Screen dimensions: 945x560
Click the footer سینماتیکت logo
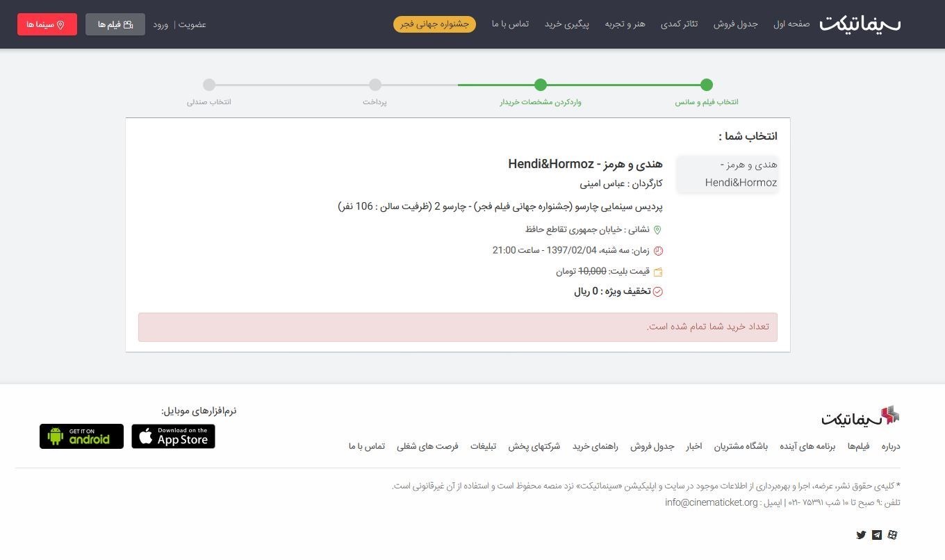[860, 416]
